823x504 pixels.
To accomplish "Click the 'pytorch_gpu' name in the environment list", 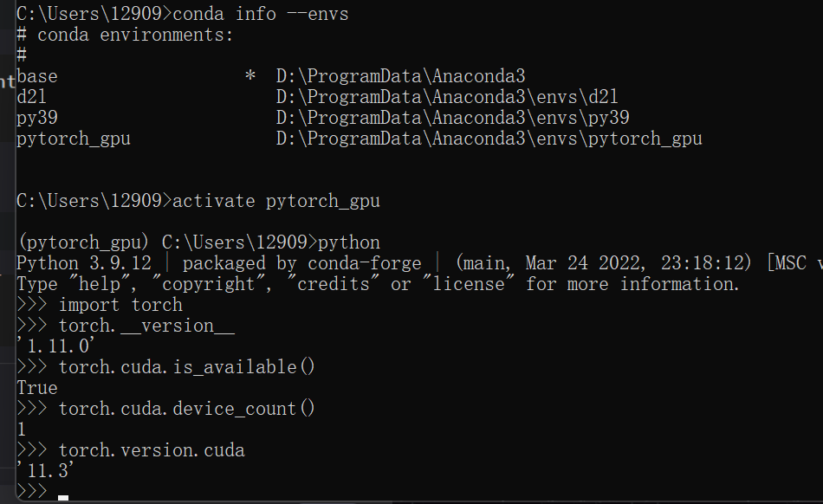I will (x=74, y=139).
